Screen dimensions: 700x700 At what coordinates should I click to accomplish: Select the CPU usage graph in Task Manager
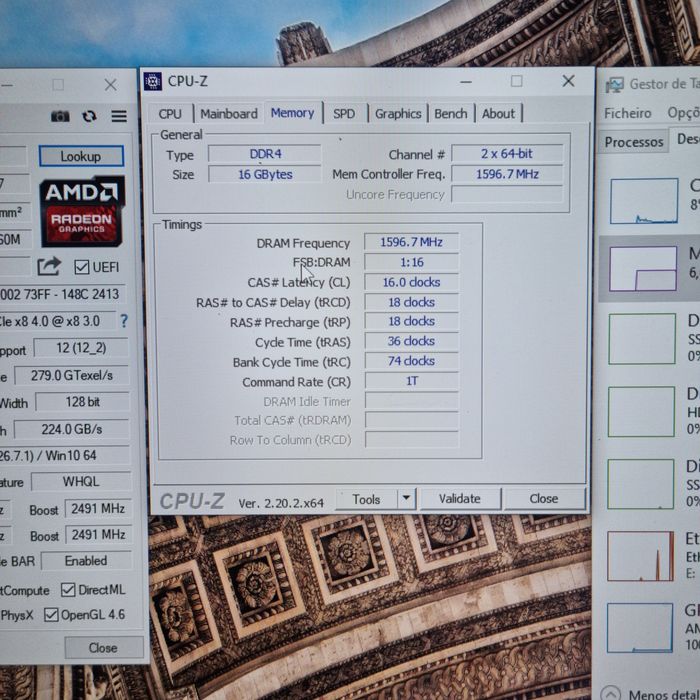click(644, 201)
